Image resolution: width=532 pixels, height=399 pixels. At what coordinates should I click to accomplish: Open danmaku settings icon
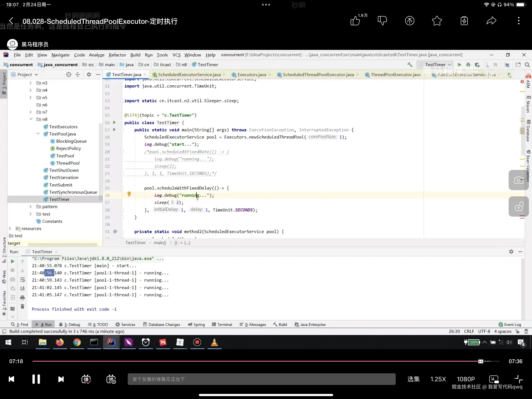111,379
